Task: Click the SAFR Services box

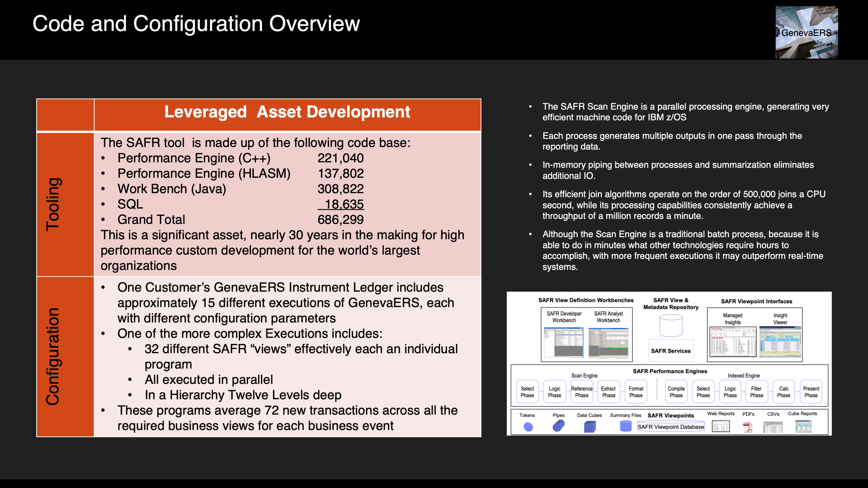Action: (671, 351)
